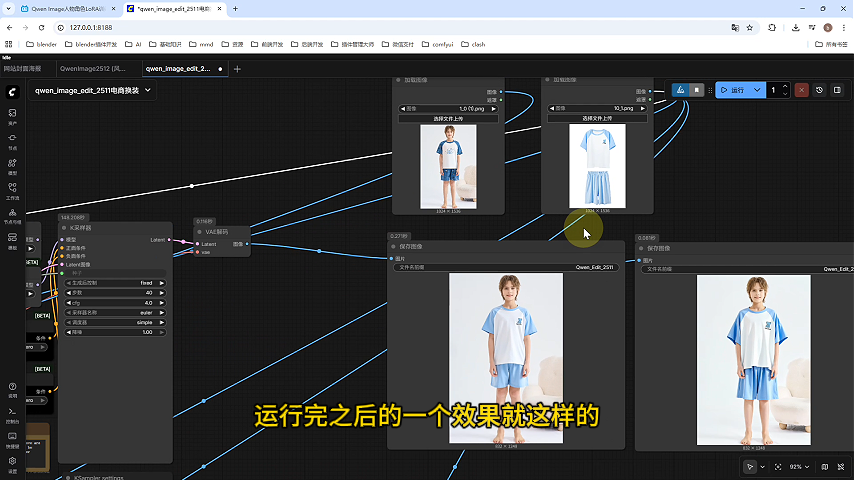
Task: Open the templates sidebar panel
Action: pos(12,241)
